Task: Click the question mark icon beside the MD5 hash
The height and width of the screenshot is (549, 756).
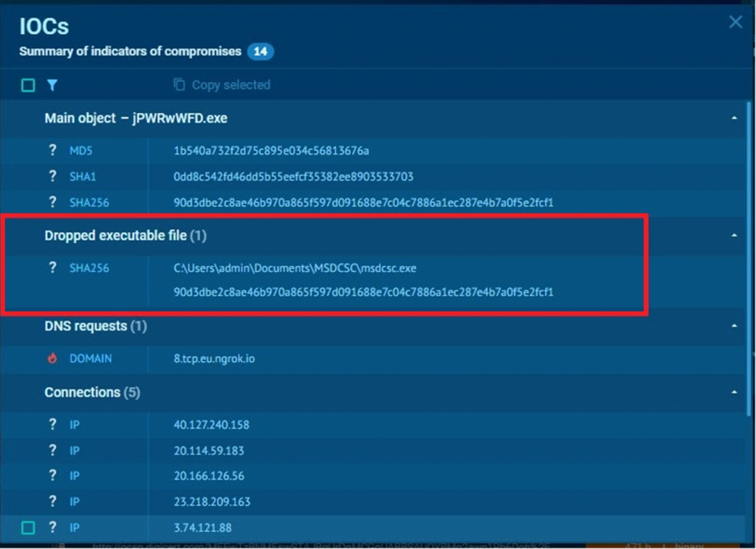Action: [x=52, y=150]
